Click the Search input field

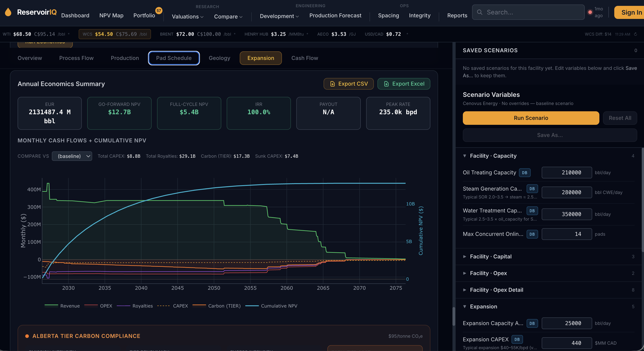pos(528,12)
